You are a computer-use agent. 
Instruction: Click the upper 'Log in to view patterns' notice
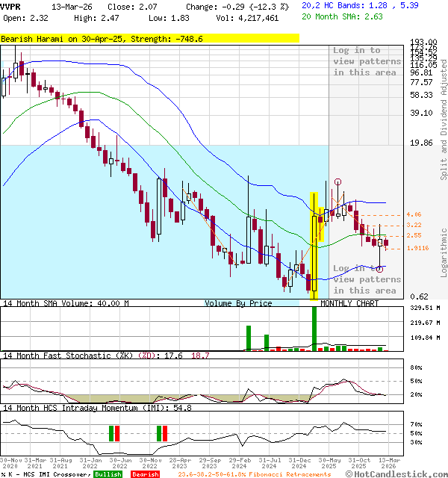point(365,61)
